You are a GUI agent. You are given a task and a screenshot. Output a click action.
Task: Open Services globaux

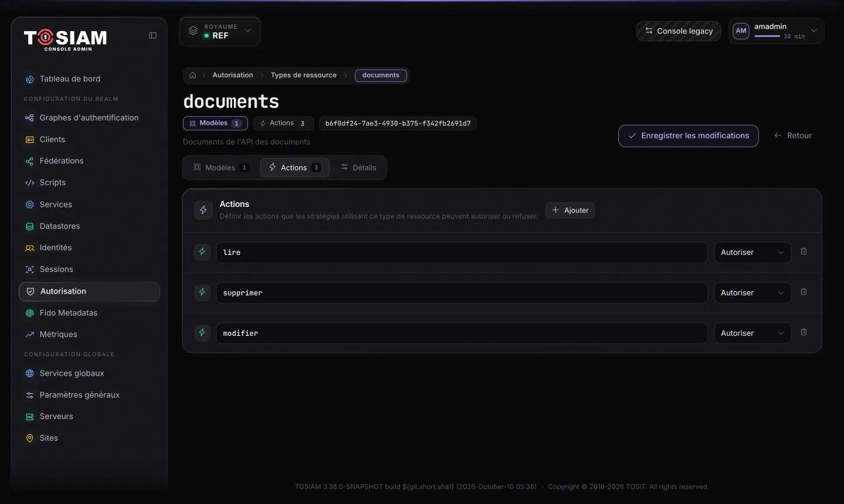pos(89,373)
